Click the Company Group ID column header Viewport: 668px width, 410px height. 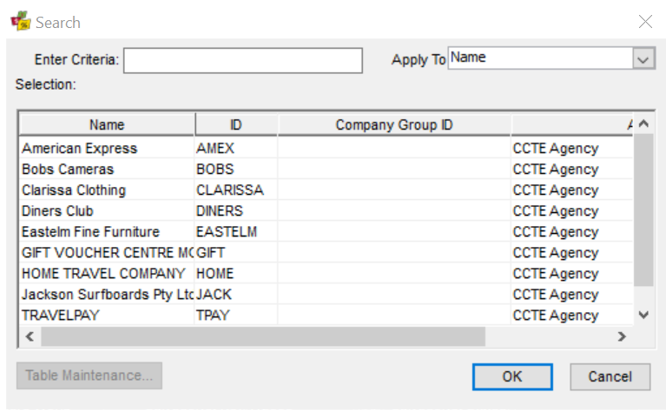(x=394, y=125)
